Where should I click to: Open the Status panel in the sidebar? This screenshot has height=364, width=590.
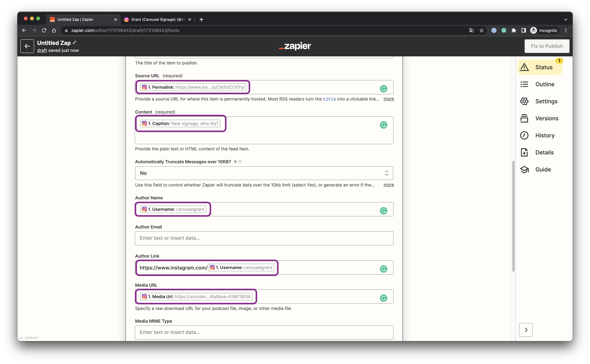coord(540,67)
